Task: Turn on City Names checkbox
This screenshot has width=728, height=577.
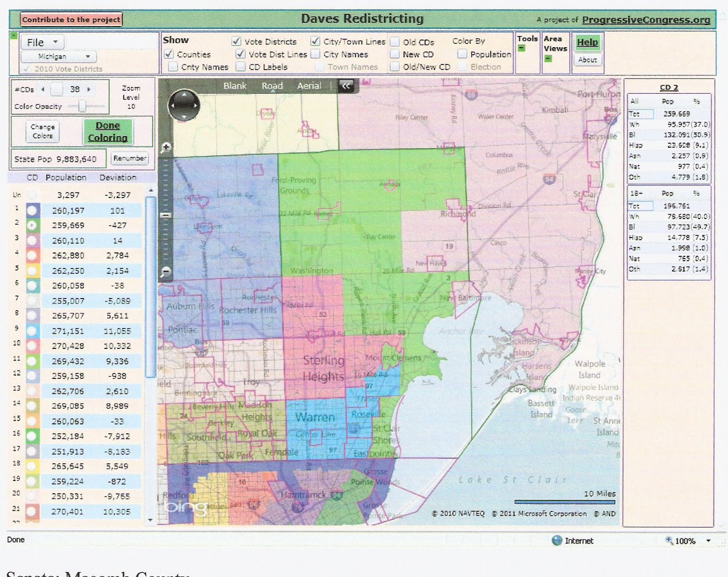Action: pyautogui.click(x=315, y=54)
